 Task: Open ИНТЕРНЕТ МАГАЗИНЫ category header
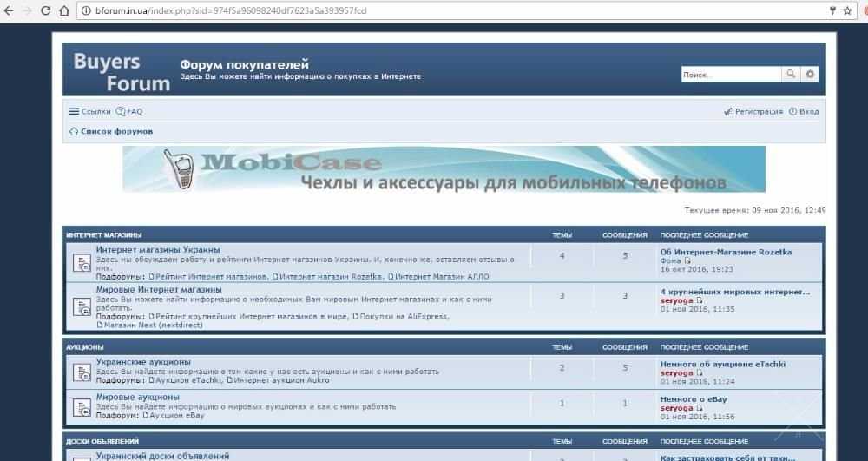click(x=103, y=234)
